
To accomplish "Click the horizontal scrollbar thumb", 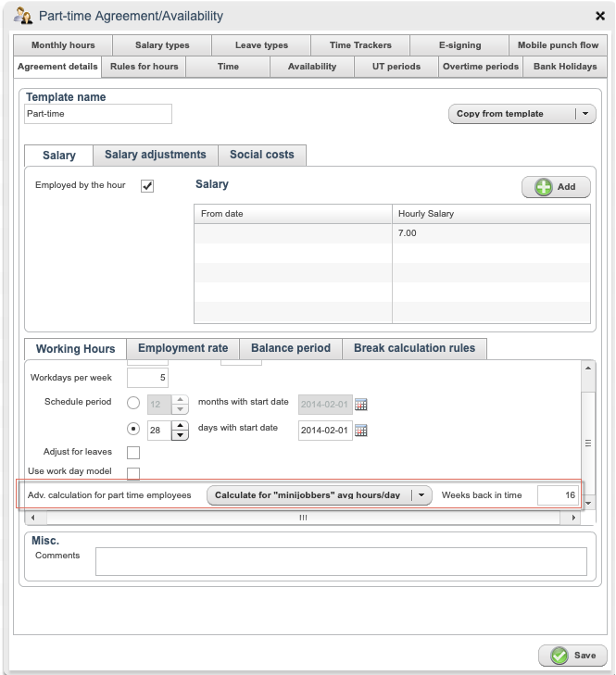I will (303, 518).
